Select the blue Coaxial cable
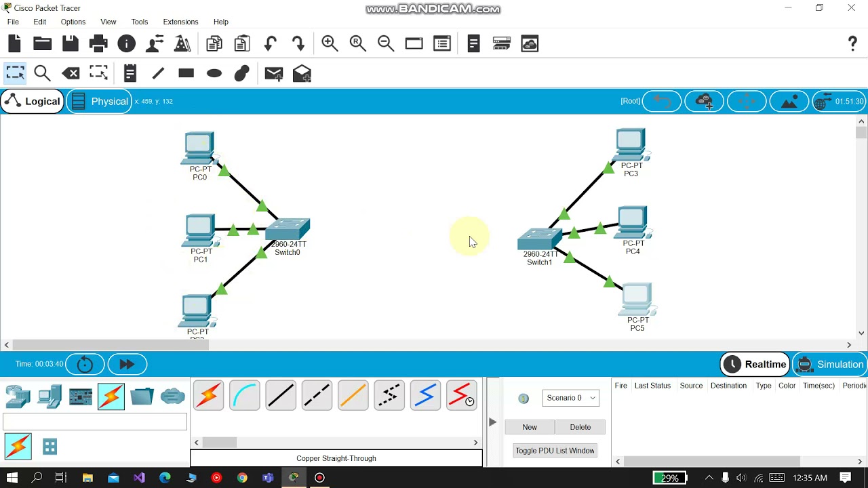Screen dimensions: 868x488 (425, 396)
